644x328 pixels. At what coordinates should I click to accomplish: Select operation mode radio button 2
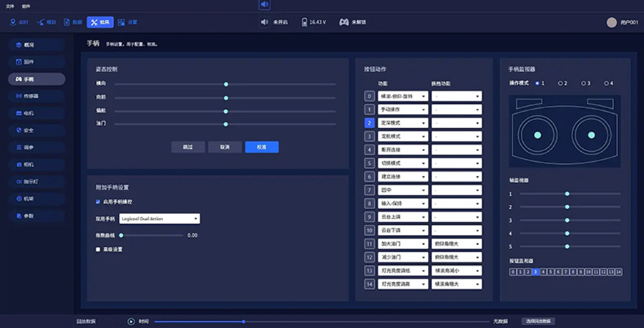click(x=560, y=84)
